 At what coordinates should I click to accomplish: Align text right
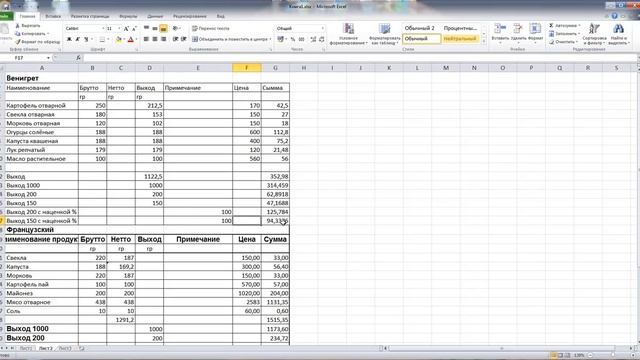(x=163, y=39)
